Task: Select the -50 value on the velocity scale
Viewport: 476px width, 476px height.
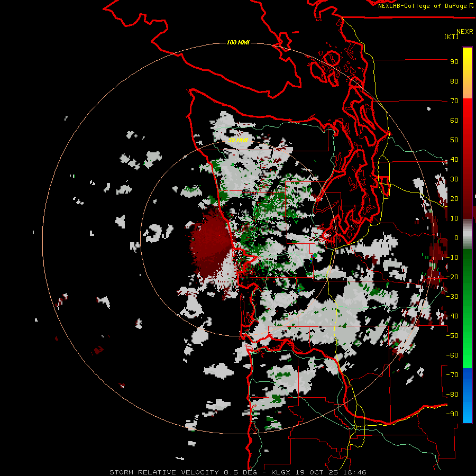Action: coord(452,336)
